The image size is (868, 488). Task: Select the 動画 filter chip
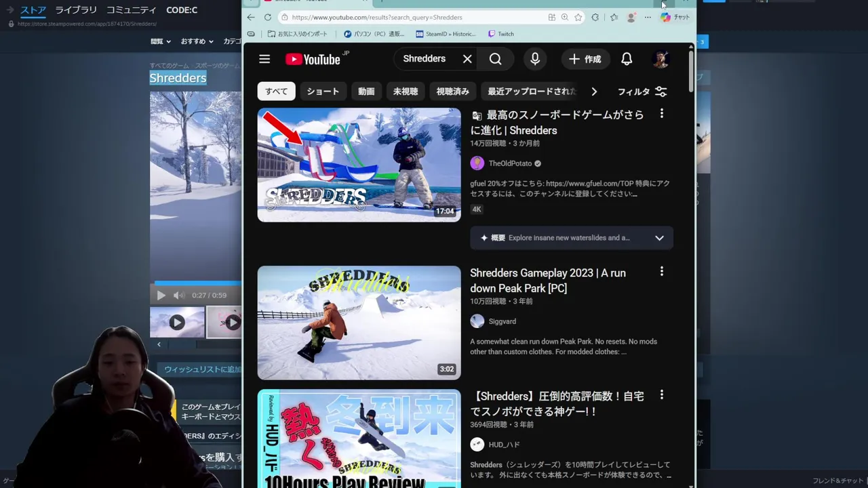[366, 91]
